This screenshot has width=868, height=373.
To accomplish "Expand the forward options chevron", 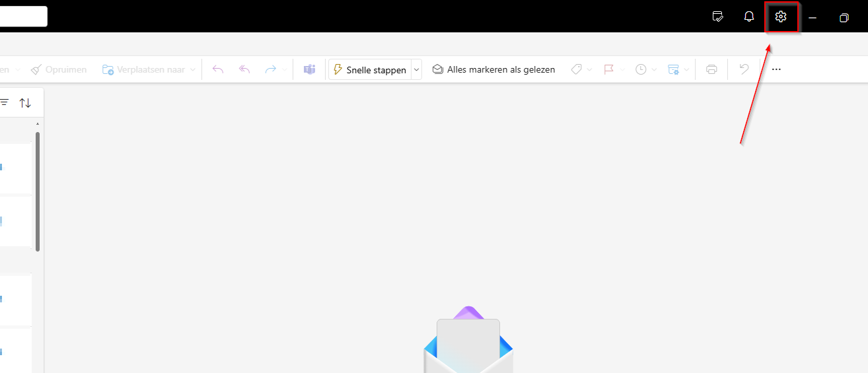I will [285, 69].
